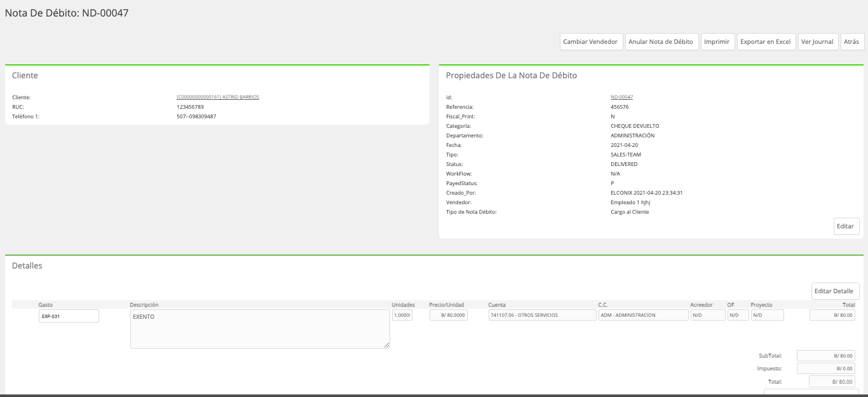Open the ASTRID BARRIOS client link
This screenshot has height=397, width=868.
click(218, 97)
